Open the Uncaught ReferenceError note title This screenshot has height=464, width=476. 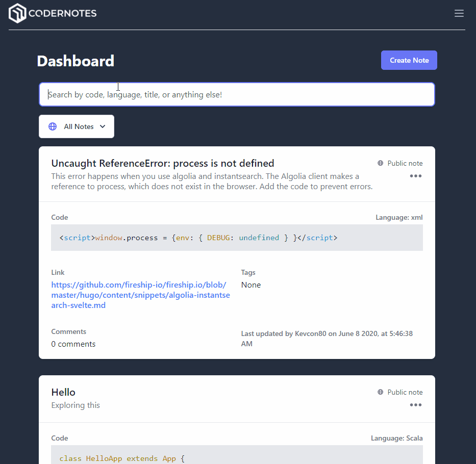(163, 163)
